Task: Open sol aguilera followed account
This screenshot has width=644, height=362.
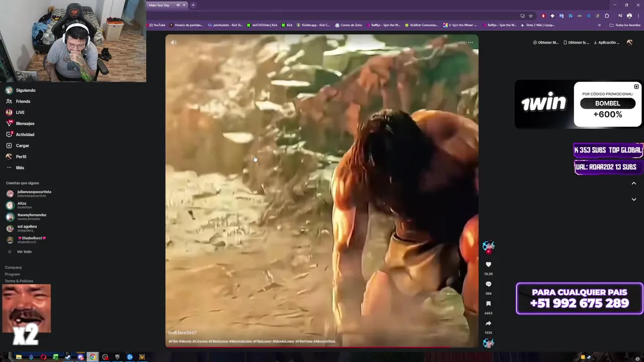Action: coord(22,228)
